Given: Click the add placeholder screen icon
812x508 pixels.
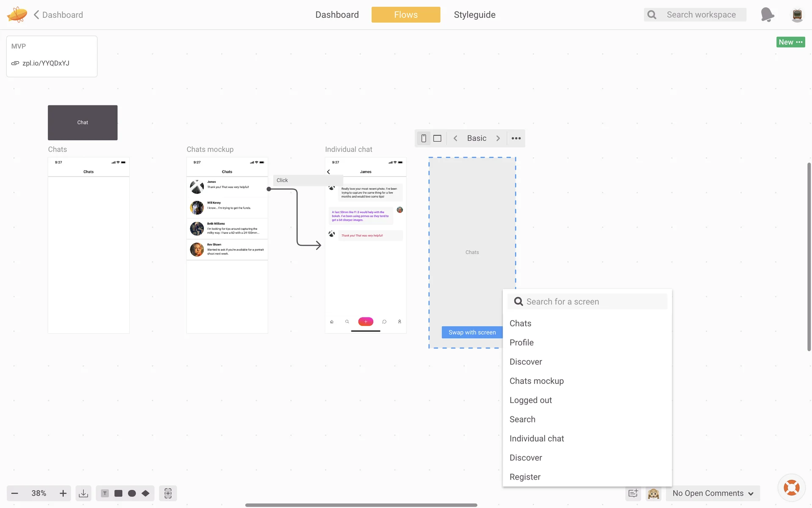Looking at the screenshot, I should click(168, 493).
